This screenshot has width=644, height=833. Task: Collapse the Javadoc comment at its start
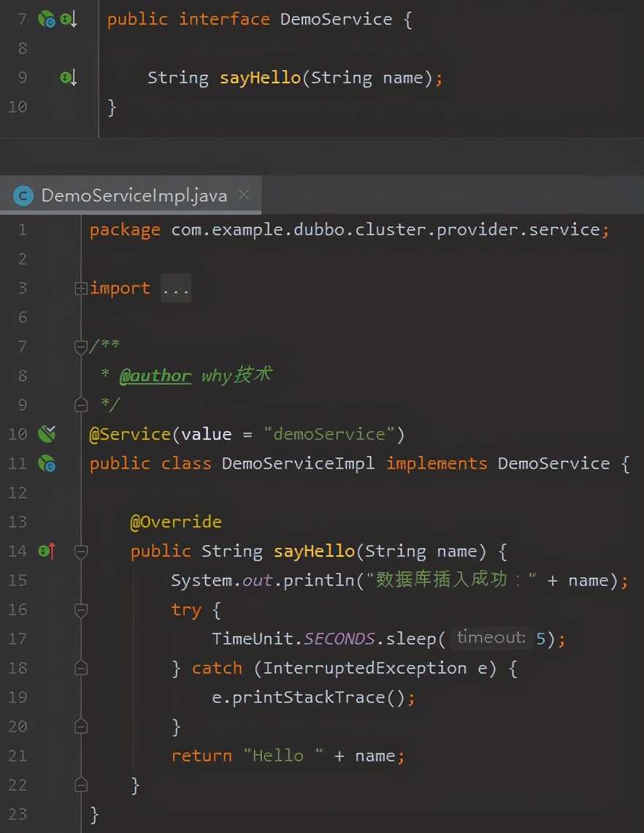(x=81, y=347)
